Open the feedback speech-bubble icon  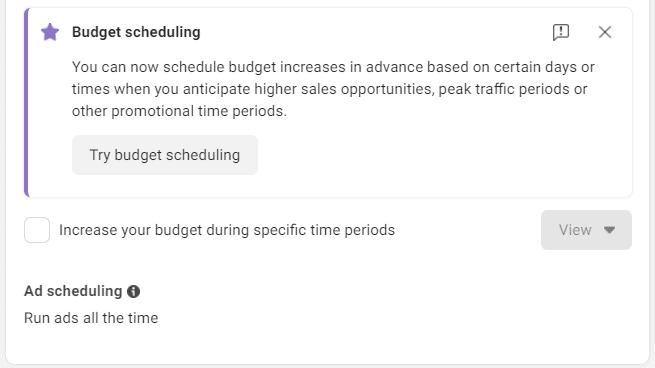tap(561, 32)
